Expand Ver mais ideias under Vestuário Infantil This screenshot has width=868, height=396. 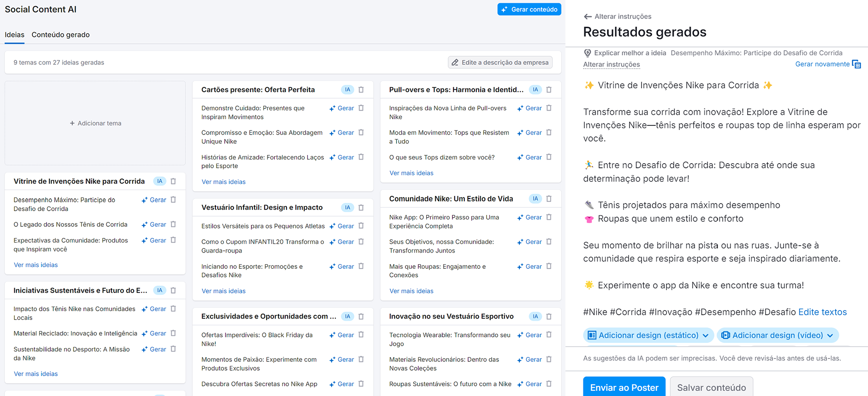[x=223, y=291]
